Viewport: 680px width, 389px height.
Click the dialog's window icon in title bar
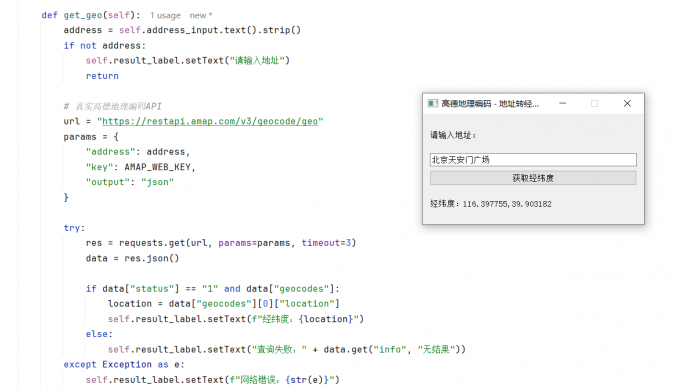tap(432, 103)
